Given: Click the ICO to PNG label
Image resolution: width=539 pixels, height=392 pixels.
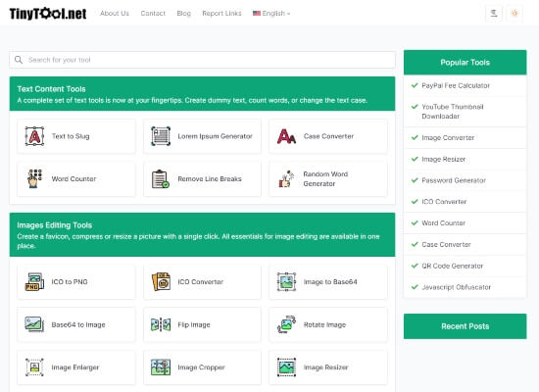Looking at the screenshot, I should point(70,281).
